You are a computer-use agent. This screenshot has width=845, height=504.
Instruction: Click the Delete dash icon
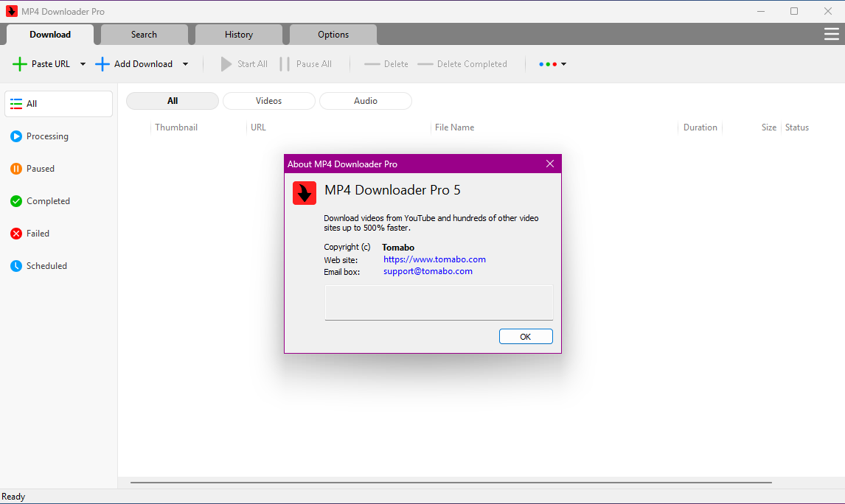372,64
